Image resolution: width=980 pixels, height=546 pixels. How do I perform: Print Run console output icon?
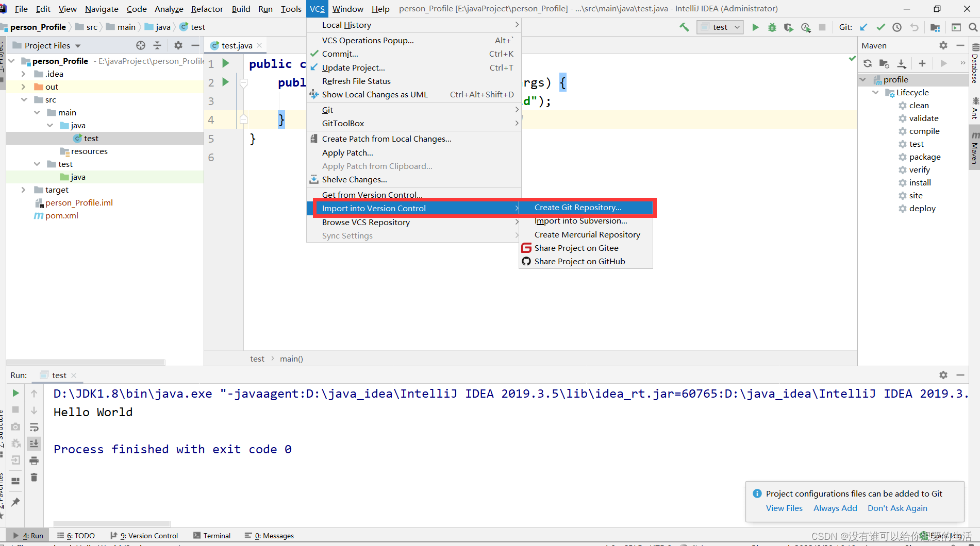click(x=34, y=460)
